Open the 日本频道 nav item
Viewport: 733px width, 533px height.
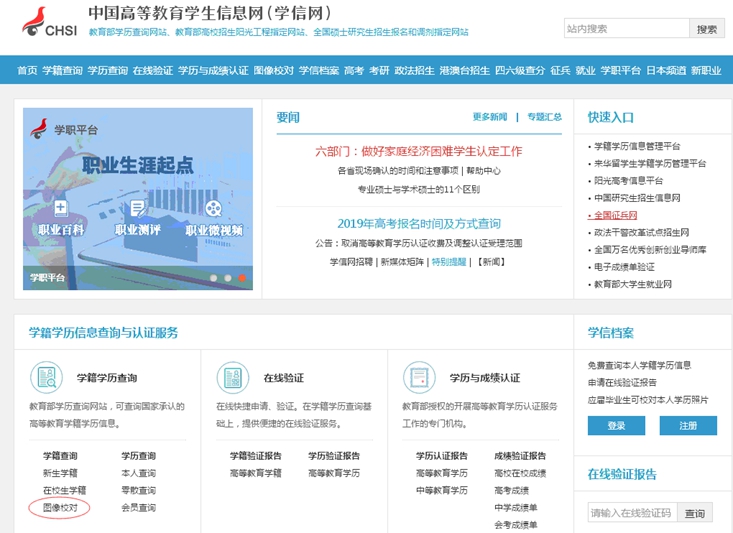pos(666,71)
